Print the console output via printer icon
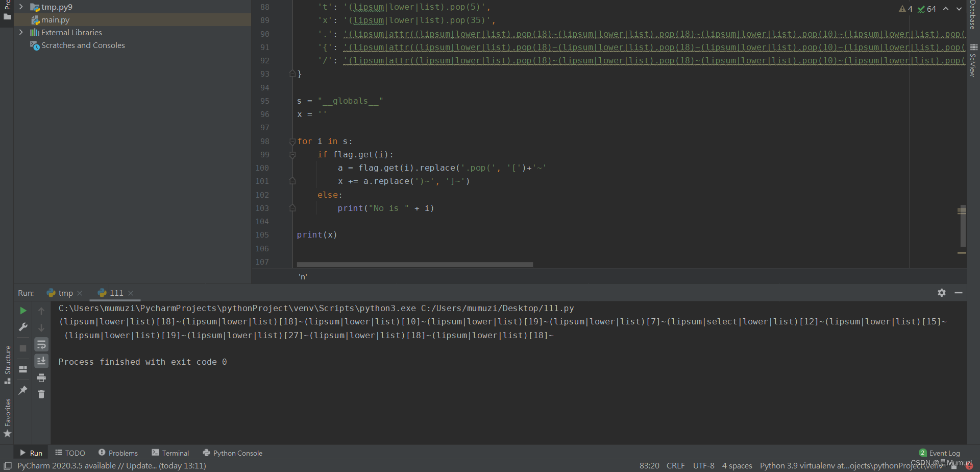Viewport: 980px width, 472px height. (41, 378)
